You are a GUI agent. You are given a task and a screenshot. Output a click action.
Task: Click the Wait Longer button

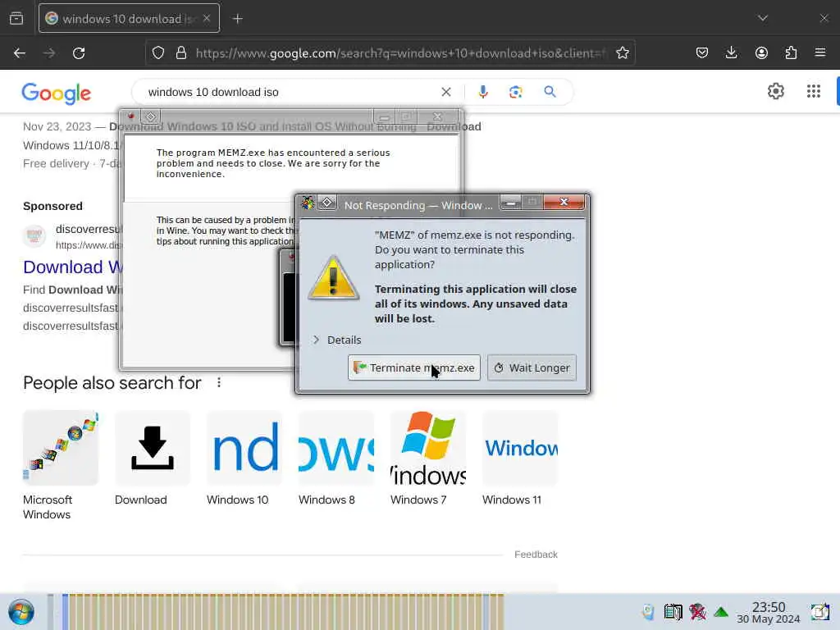tap(532, 368)
